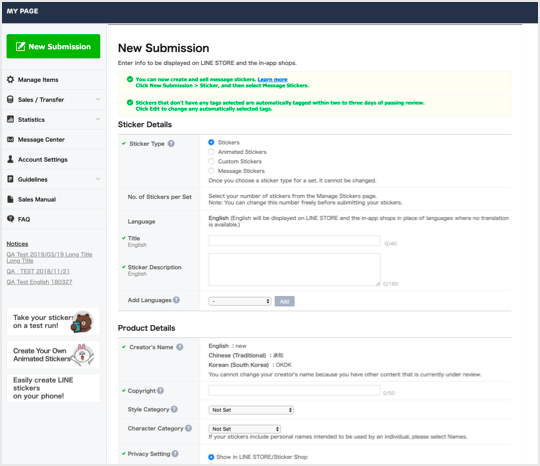The image size is (540, 466).
Task: Click the Message Center envelope icon
Action: tap(11, 139)
